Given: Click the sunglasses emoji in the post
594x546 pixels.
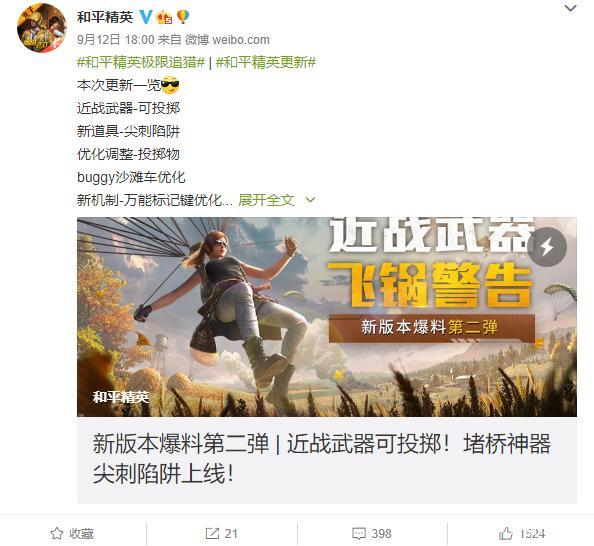Looking at the screenshot, I should 170,85.
